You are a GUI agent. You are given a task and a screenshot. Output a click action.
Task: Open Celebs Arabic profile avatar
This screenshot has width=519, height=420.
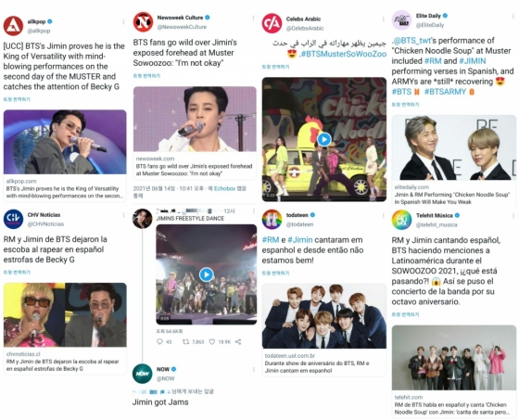[272, 23]
